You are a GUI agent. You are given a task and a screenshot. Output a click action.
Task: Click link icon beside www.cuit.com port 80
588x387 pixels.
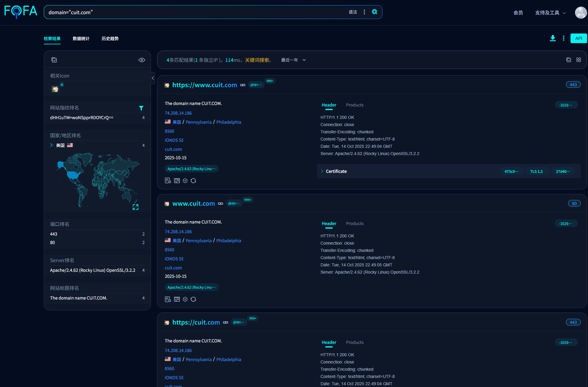click(x=221, y=204)
